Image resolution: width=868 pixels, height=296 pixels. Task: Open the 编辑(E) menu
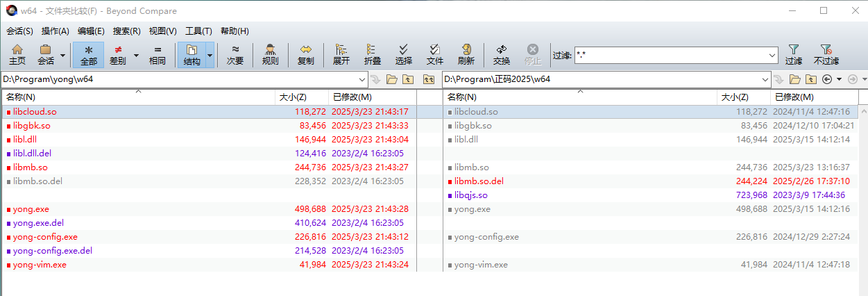coord(91,31)
